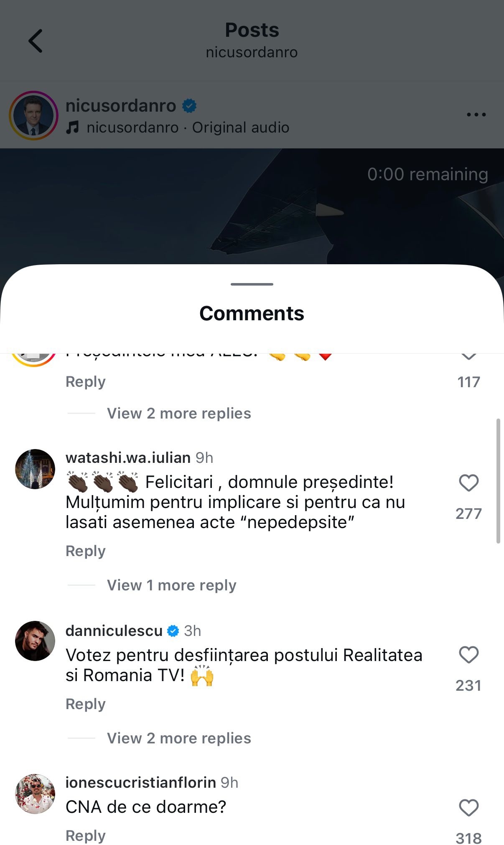The image size is (504, 845).
Task: Expand 2 more replies under the top comment
Action: (x=179, y=413)
